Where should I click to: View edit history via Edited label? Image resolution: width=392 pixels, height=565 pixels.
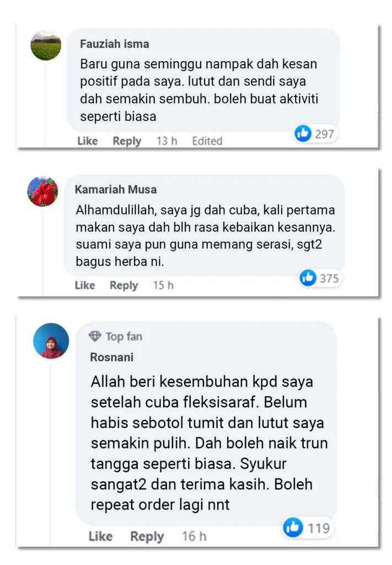pos(207,141)
